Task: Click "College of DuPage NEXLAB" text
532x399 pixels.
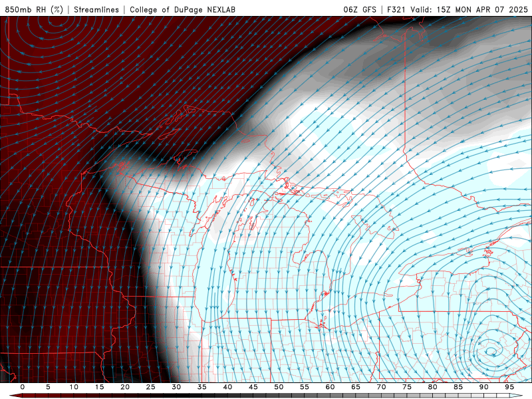Action: (x=182, y=9)
